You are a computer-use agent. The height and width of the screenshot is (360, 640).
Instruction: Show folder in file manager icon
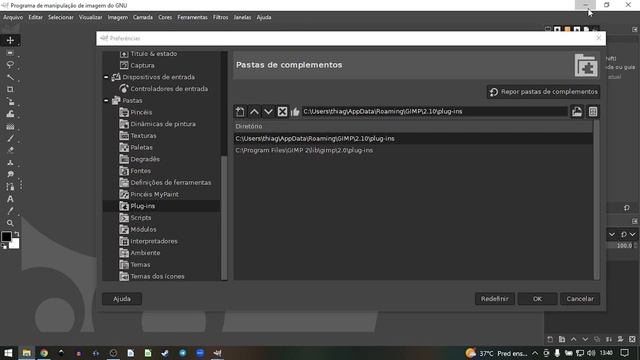[x=593, y=112]
